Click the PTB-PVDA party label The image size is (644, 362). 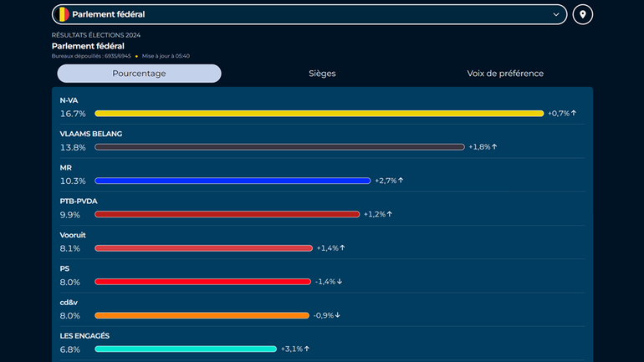tap(79, 201)
